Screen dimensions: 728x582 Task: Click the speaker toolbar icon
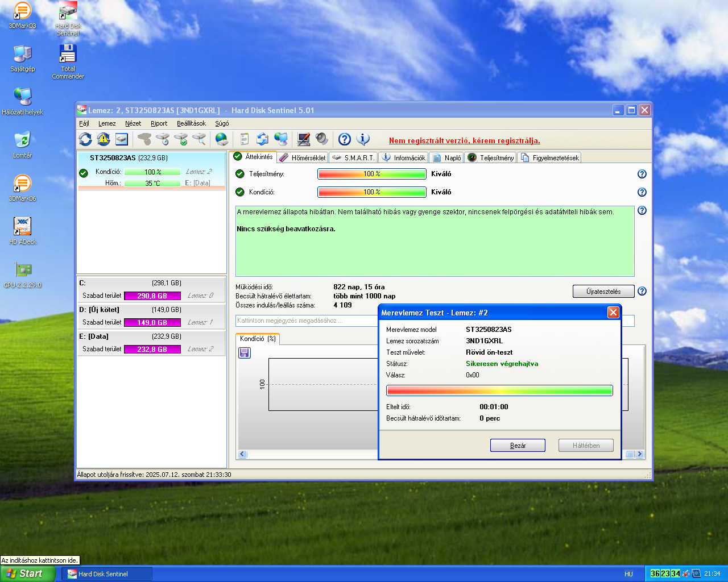(x=322, y=139)
